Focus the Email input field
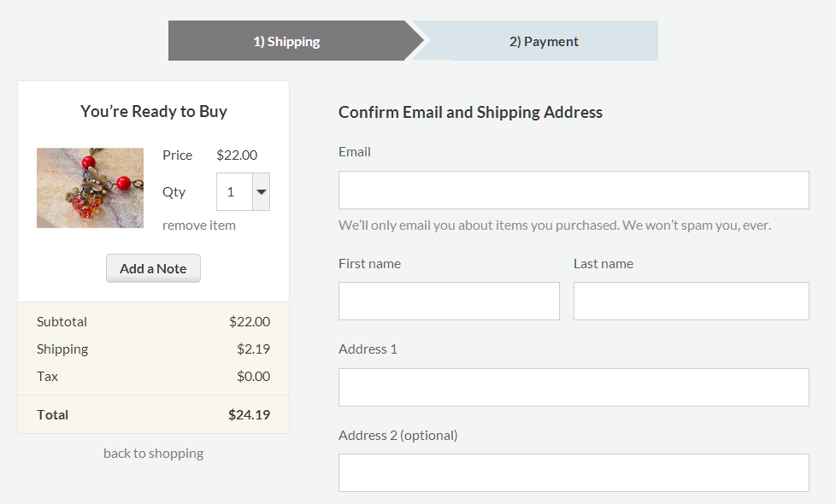The height and width of the screenshot is (504, 836). point(574,190)
